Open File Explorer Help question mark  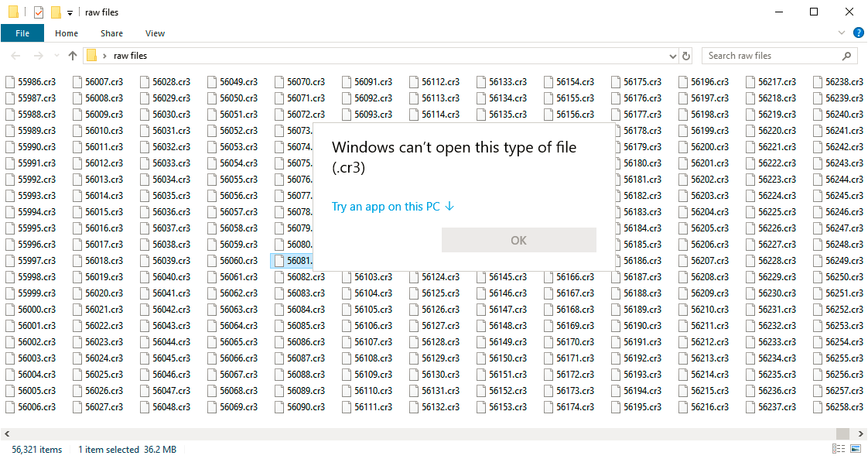pyautogui.click(x=858, y=33)
